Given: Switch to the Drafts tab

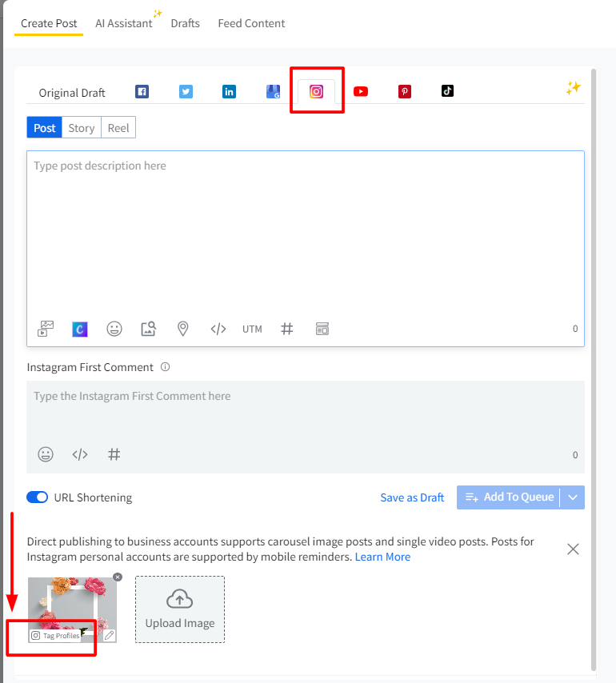Looking at the screenshot, I should point(185,23).
